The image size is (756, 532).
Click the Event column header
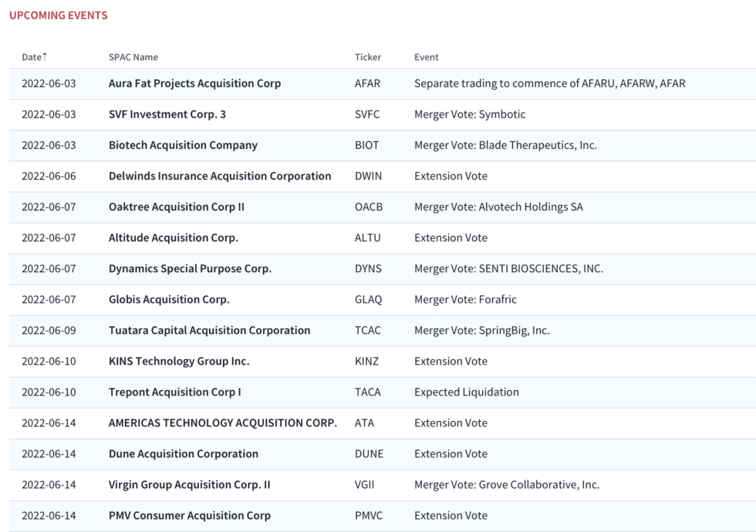[426, 57]
